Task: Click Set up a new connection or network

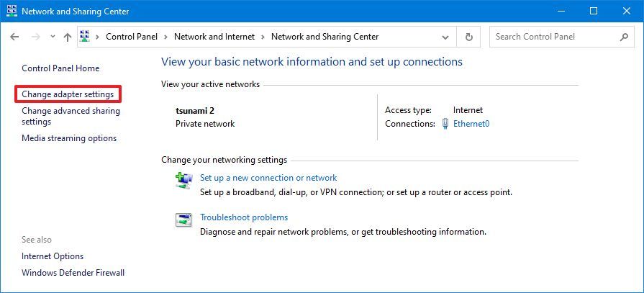Action: pos(268,178)
